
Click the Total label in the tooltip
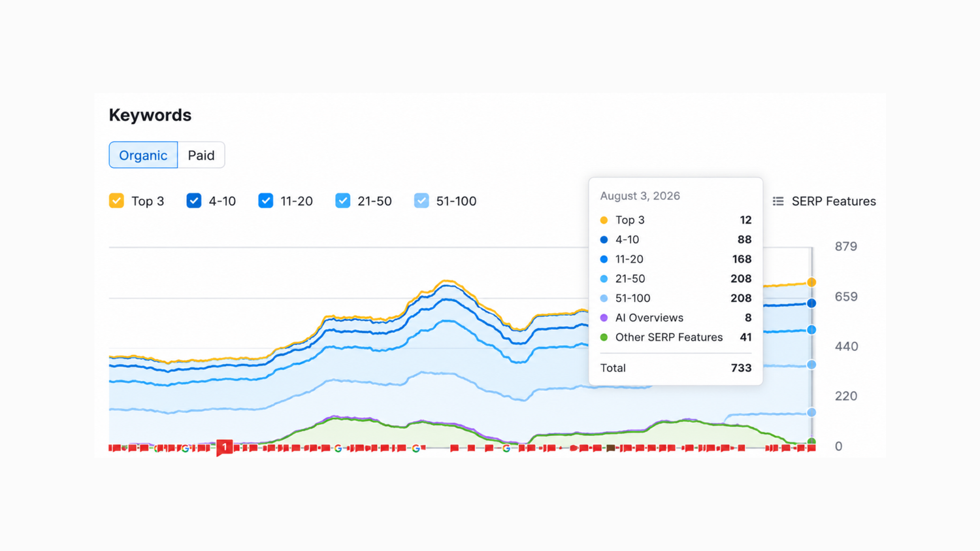[613, 368]
